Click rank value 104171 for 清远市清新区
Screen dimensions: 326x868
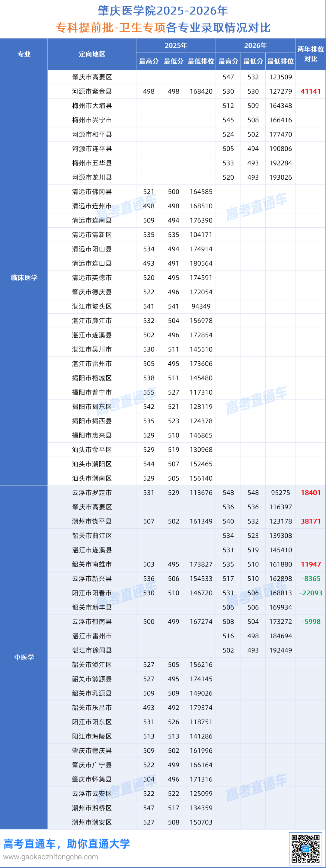point(201,235)
